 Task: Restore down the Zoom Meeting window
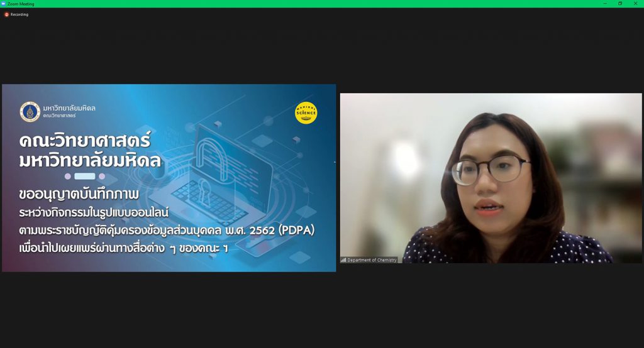(620, 3)
